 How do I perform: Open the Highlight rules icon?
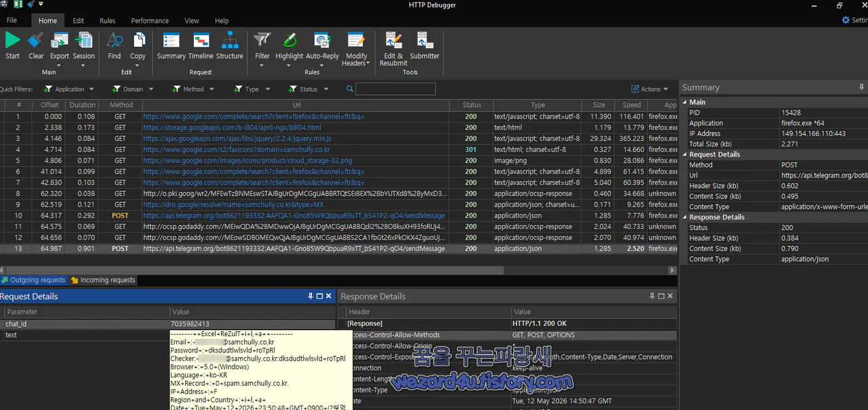[290, 41]
